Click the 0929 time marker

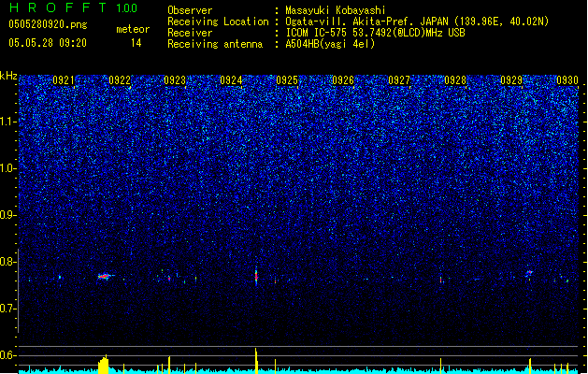[x=511, y=80]
